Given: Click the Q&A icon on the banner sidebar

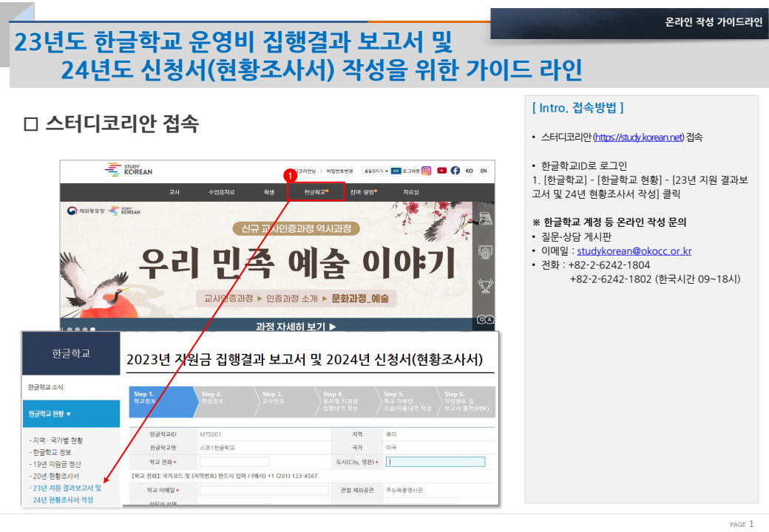Looking at the screenshot, I should [x=485, y=319].
